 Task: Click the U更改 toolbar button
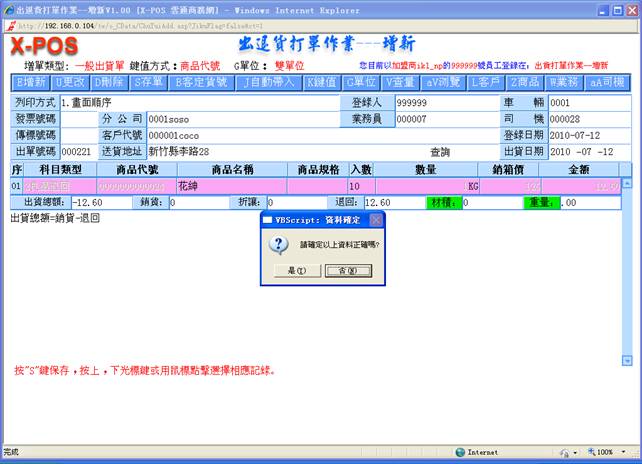(x=71, y=82)
